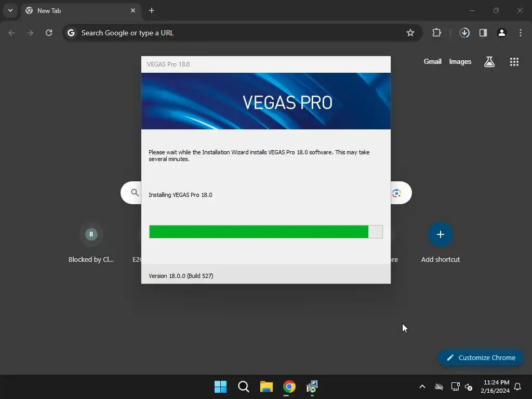
Task: Open the clock showing 11:24 PM
Action: tap(495, 387)
